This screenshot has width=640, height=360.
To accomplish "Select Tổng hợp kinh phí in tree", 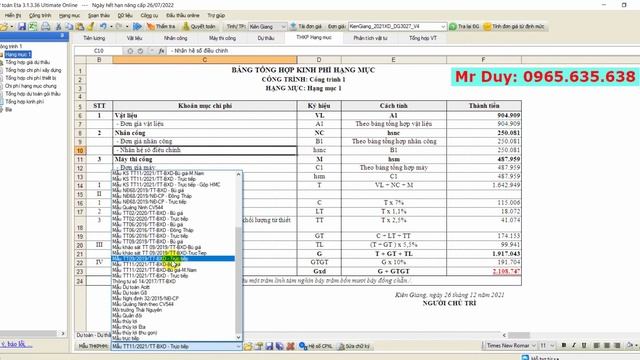I will point(24,102).
